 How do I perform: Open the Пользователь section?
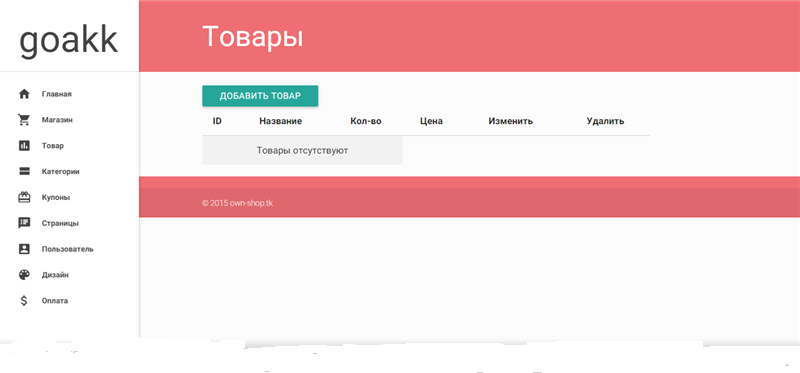67,249
